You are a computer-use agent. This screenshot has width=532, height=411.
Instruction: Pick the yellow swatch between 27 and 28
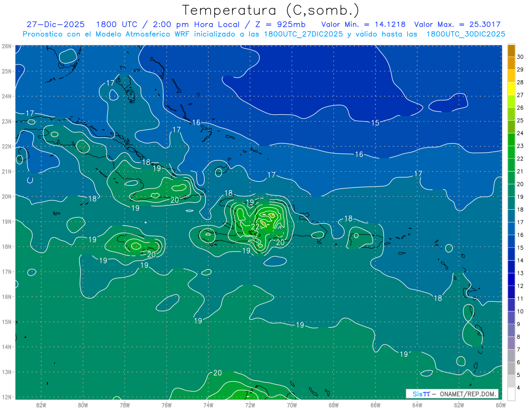point(511,89)
